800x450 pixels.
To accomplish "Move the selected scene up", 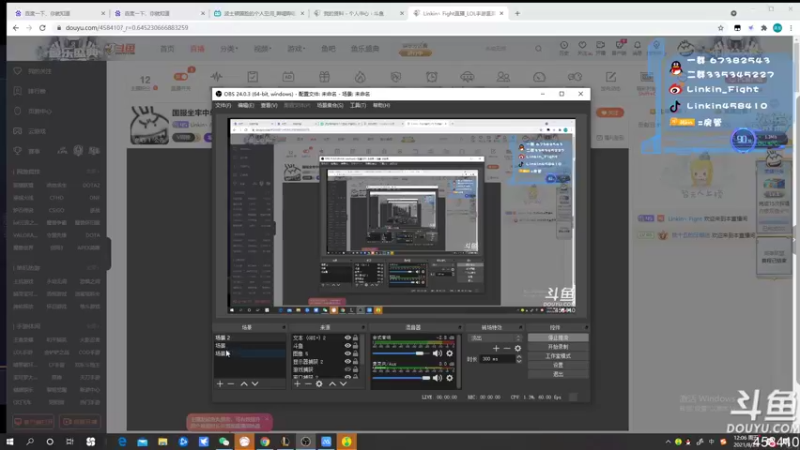I will click(x=244, y=384).
